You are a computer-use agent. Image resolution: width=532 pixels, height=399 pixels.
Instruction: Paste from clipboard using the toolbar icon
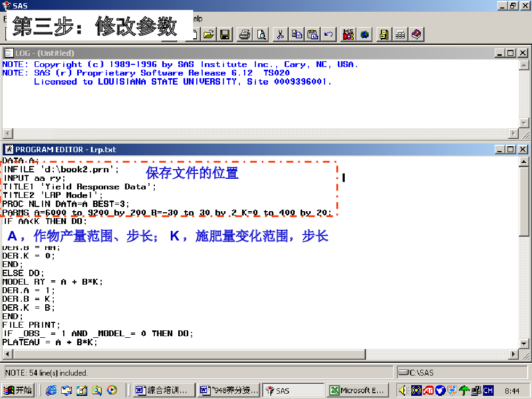312,35
